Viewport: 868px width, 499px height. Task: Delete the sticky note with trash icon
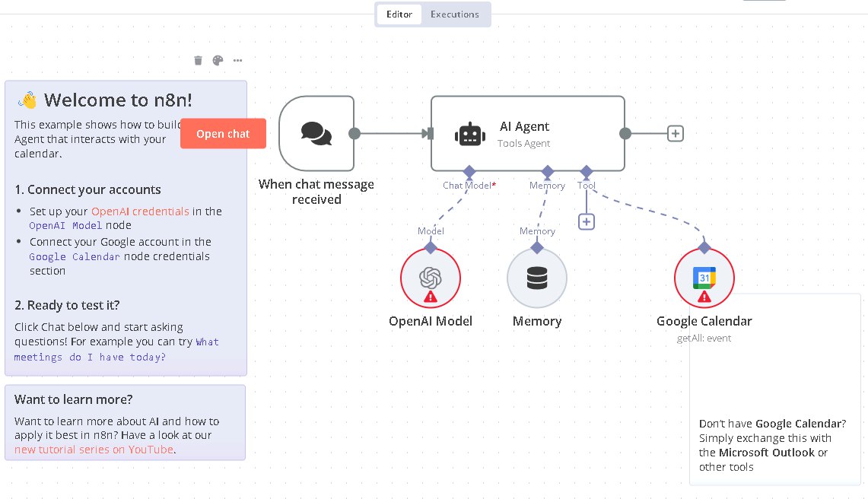[x=199, y=60]
